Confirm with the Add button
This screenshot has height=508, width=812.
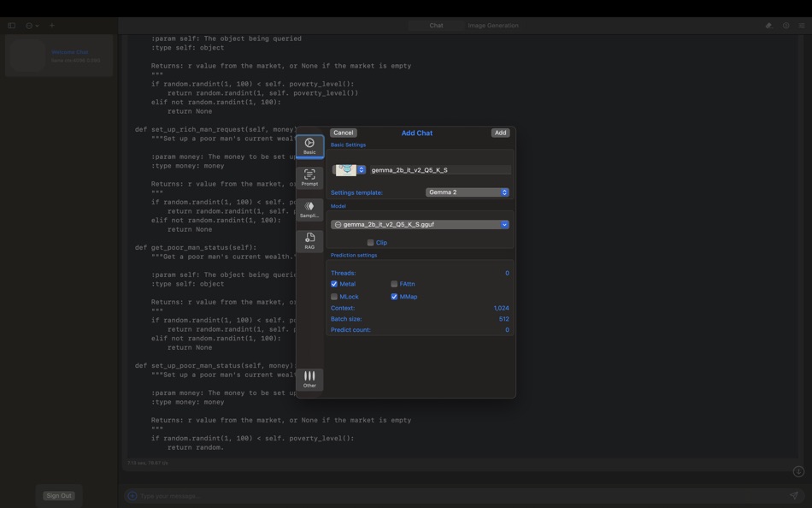pyautogui.click(x=500, y=133)
